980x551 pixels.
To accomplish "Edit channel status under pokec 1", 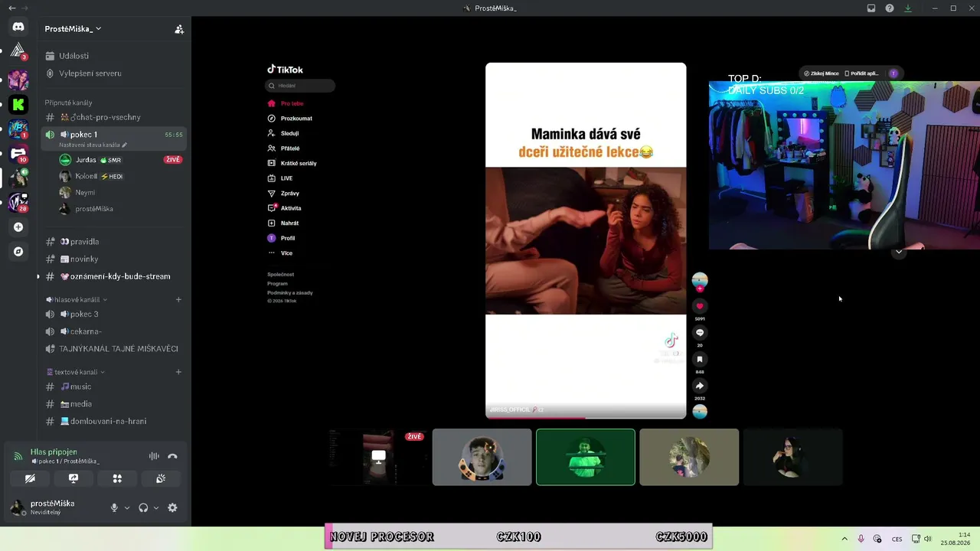I will coord(93,145).
